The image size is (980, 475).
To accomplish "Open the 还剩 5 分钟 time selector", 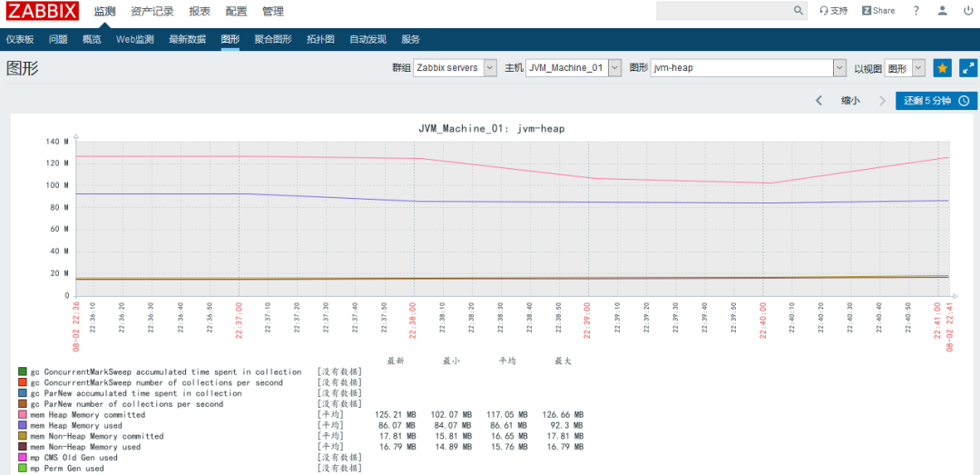I will [936, 101].
